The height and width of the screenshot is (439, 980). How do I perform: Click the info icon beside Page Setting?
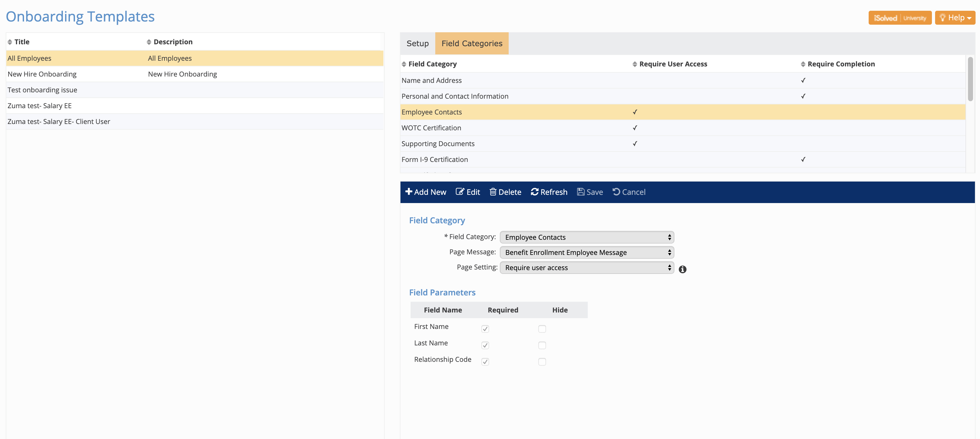click(683, 269)
